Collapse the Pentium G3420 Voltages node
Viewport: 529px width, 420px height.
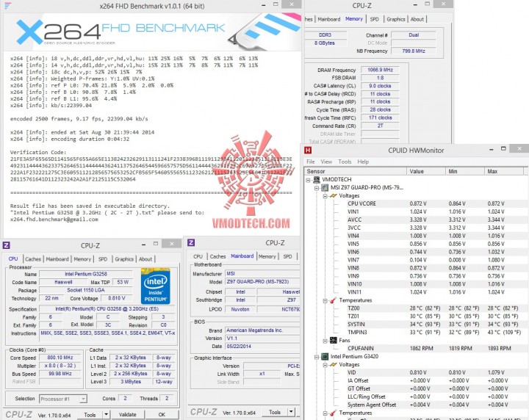click(325, 365)
